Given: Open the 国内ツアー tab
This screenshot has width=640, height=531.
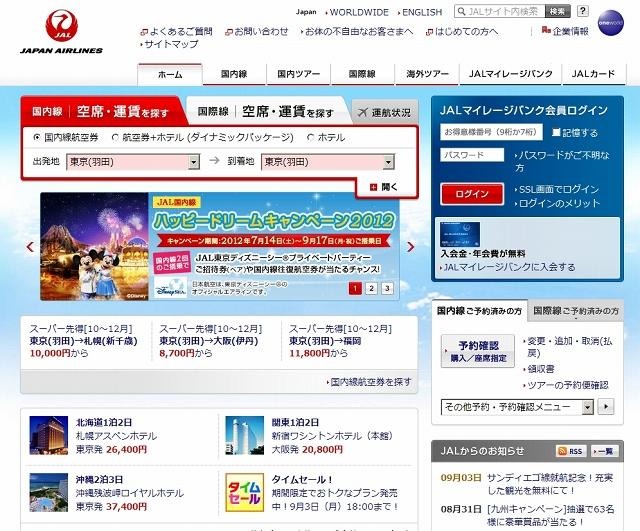Looking at the screenshot, I should [x=298, y=74].
